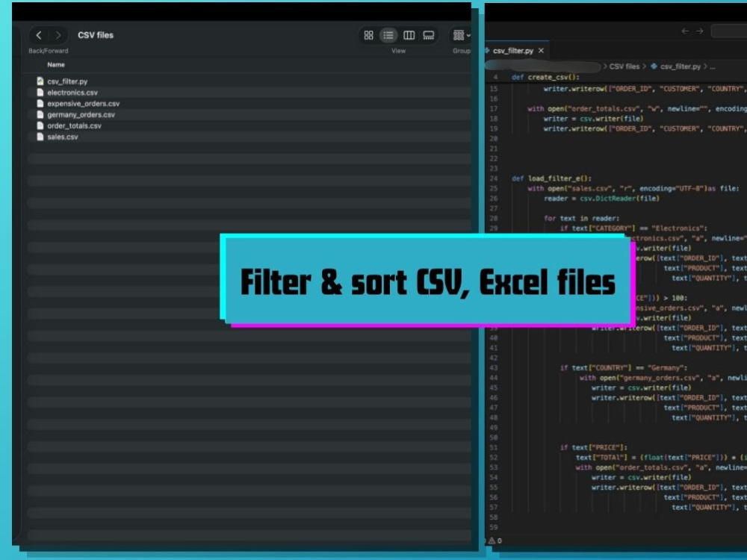
Task: Click the reader = csv.DictReader line
Action: (x=601, y=199)
